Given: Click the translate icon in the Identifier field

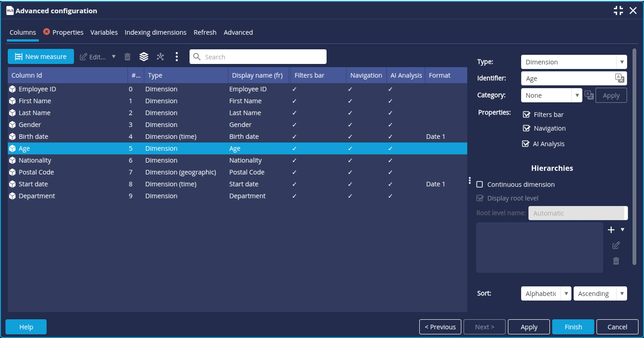Looking at the screenshot, I should [619, 78].
